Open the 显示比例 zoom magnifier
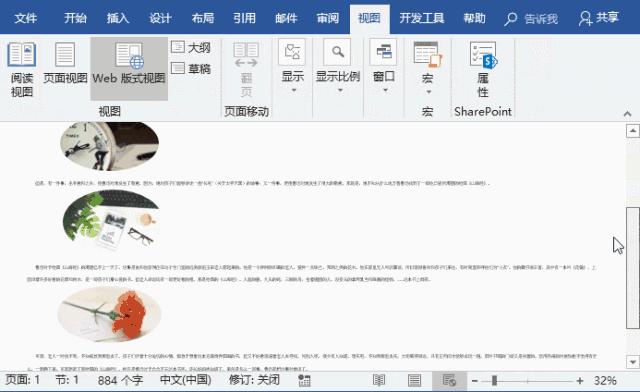Screen dimensions: 640x392 click(337, 52)
